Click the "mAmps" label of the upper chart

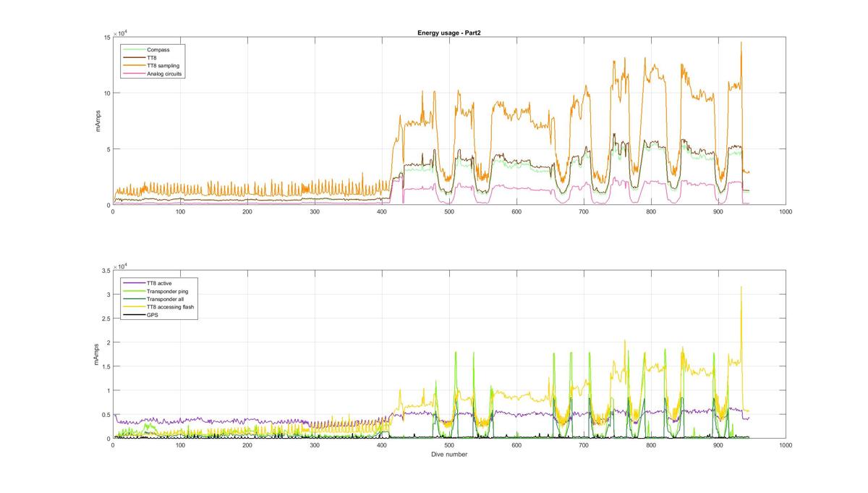pos(98,121)
